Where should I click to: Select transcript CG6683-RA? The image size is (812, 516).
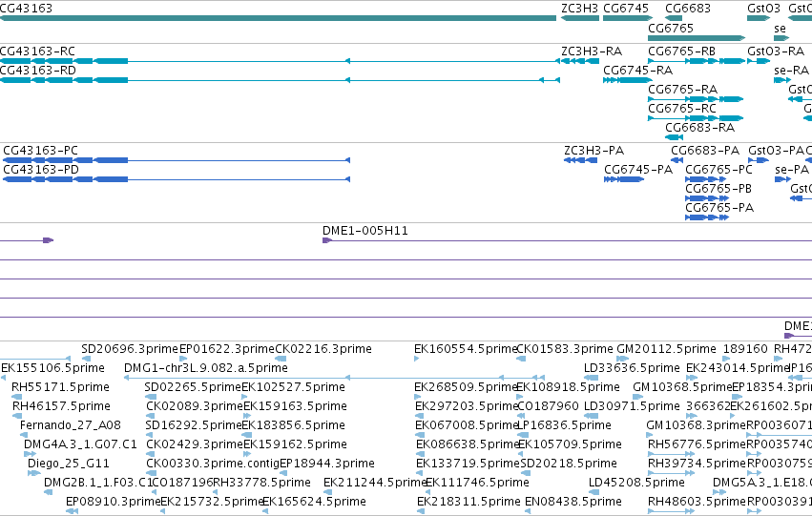tap(675, 137)
